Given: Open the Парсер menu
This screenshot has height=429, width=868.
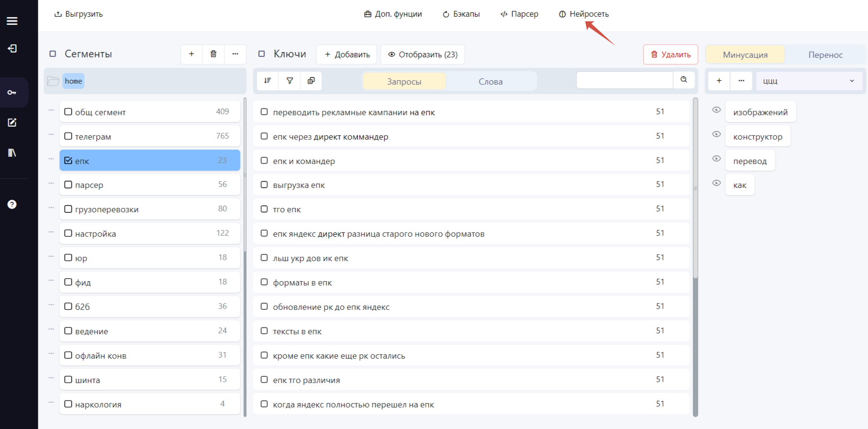Looking at the screenshot, I should point(519,14).
